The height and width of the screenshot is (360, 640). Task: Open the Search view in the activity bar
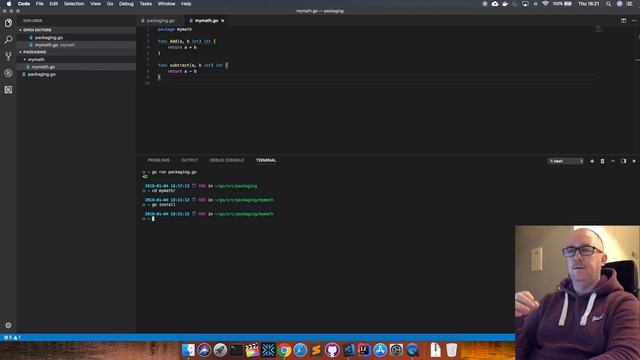[8, 40]
